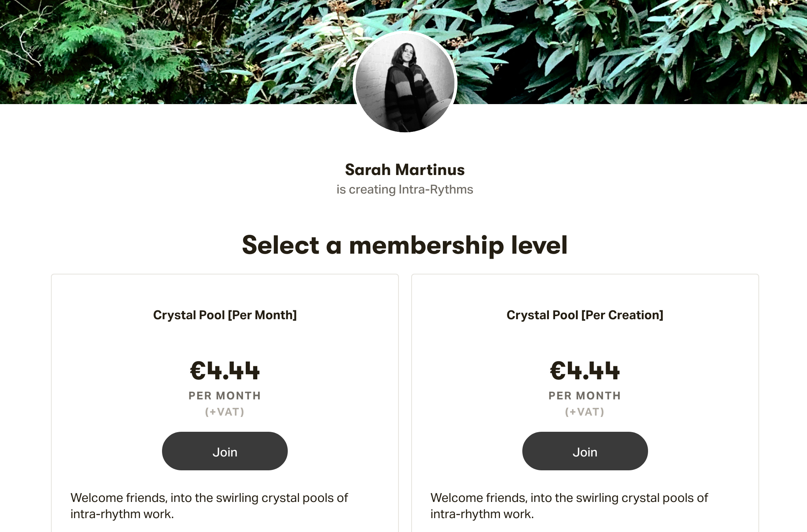Click PER MONTH label in the Per Month tier
This screenshot has height=532, width=807.
click(x=225, y=396)
